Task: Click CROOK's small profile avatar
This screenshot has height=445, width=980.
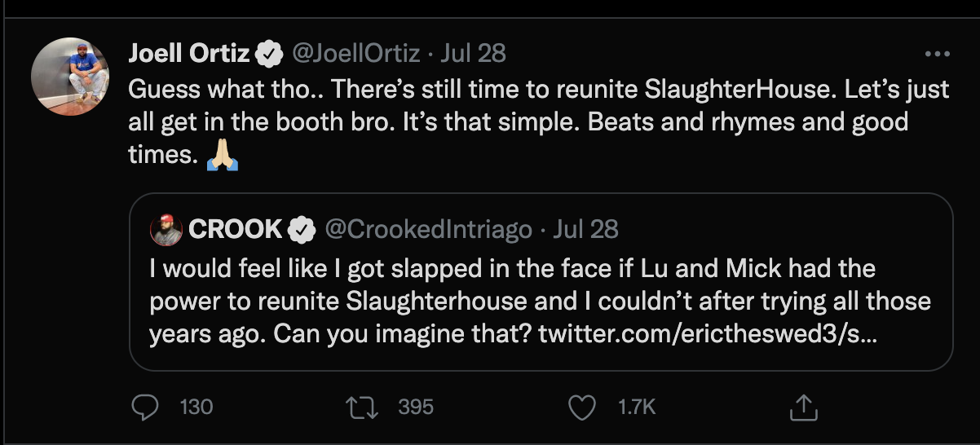Action: pyautogui.click(x=166, y=231)
